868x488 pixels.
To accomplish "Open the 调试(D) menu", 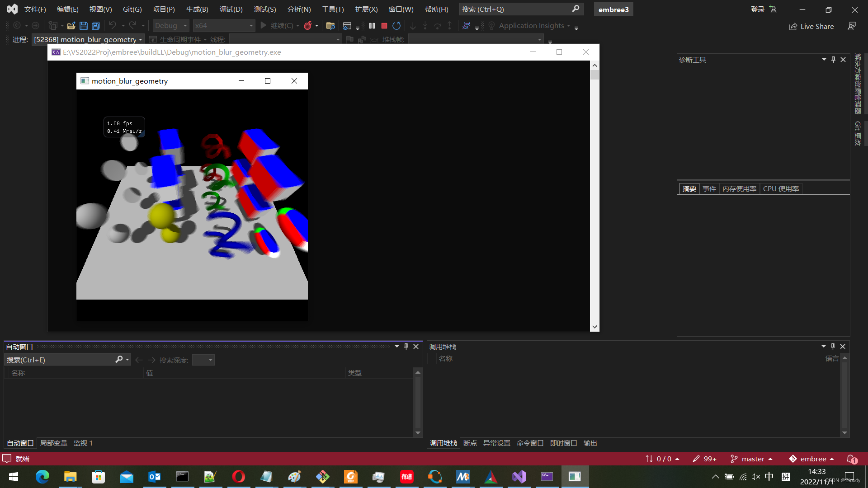I will pos(231,9).
